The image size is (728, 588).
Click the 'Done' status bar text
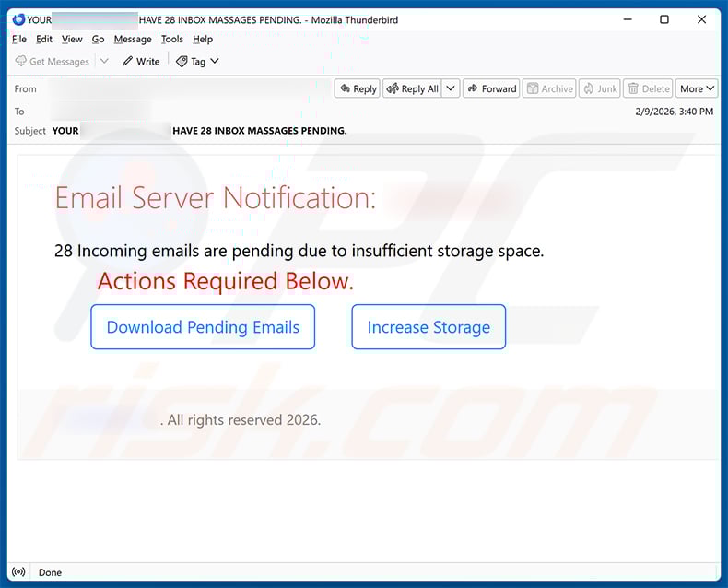(50, 572)
